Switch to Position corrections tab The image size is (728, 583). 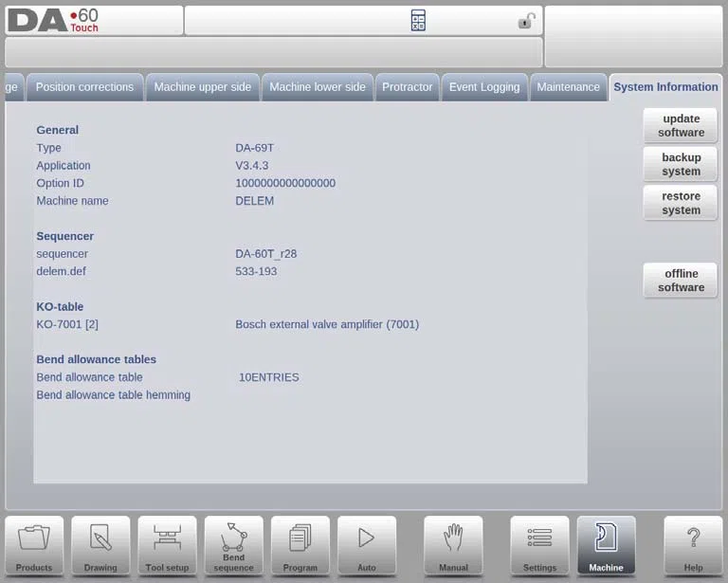[85, 87]
